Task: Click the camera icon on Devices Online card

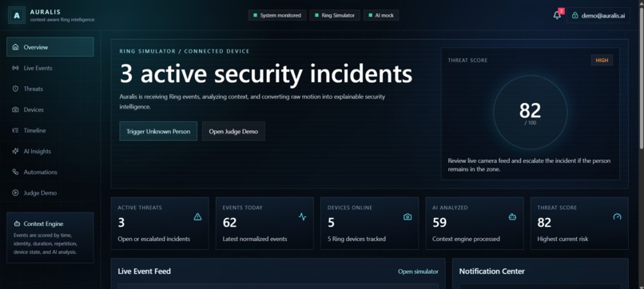Action: coord(407,217)
